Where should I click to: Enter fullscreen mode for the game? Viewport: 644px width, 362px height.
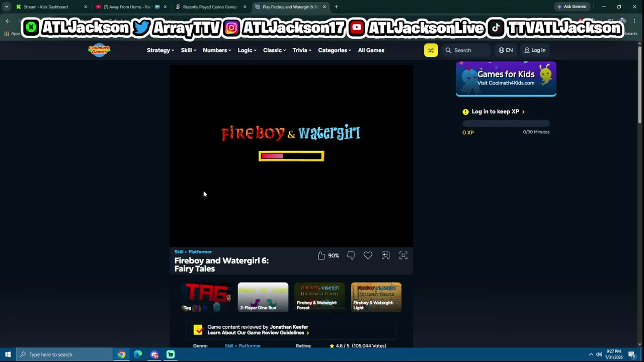[403, 255]
